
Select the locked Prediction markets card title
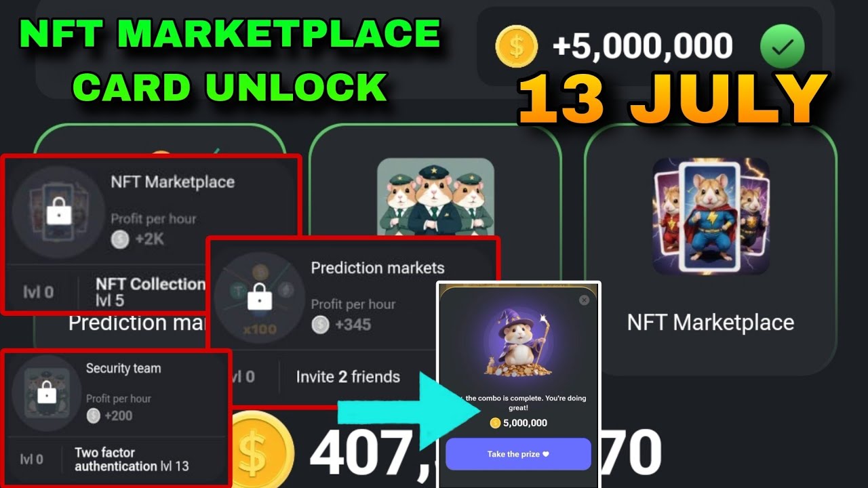pos(378,268)
